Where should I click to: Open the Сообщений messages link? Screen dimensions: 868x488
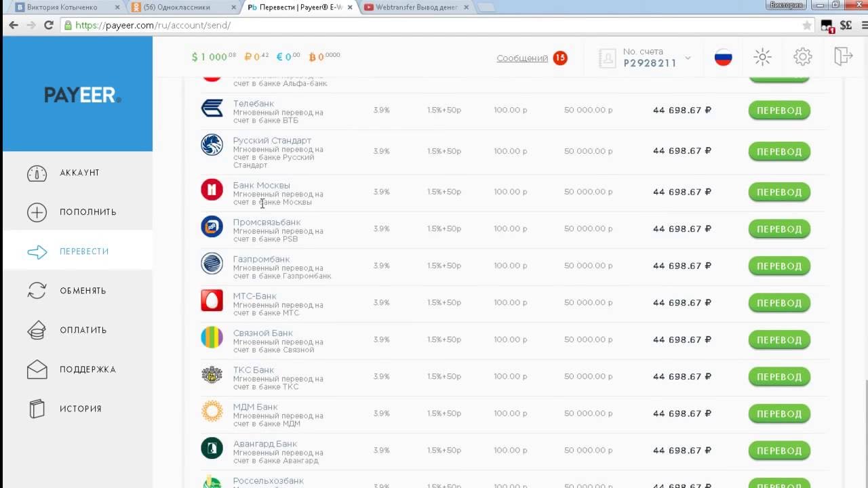click(522, 58)
